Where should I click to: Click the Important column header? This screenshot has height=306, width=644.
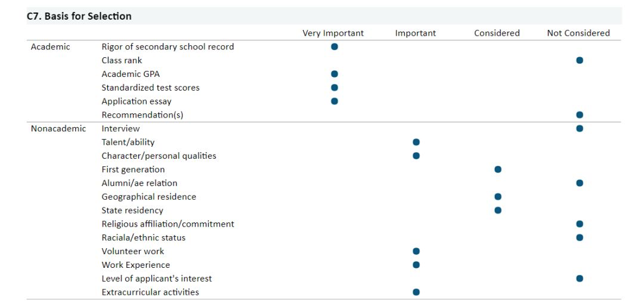click(x=416, y=33)
